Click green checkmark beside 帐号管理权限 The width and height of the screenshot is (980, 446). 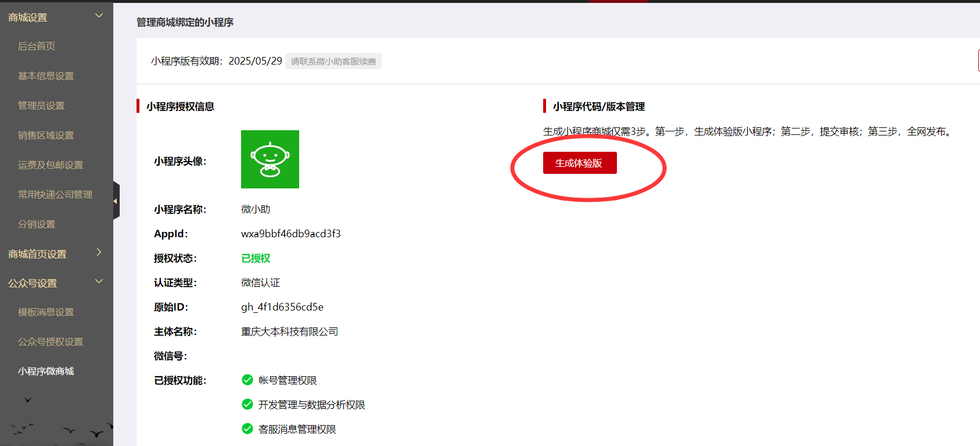[247, 380]
